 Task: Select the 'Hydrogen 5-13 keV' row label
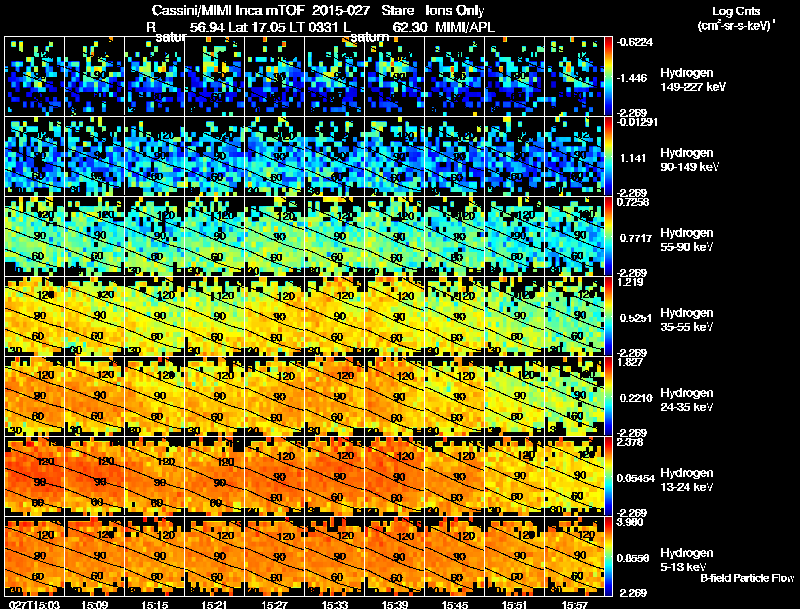tap(687, 560)
